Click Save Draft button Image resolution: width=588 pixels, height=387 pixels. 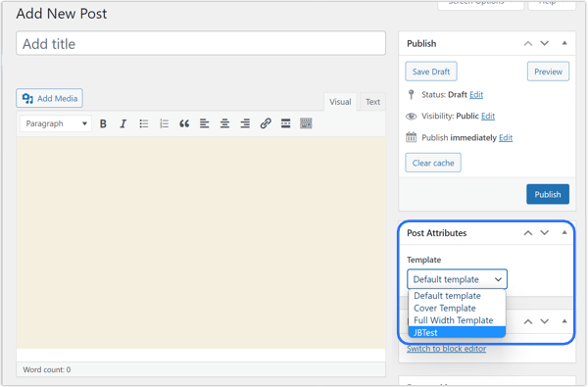[x=431, y=72]
